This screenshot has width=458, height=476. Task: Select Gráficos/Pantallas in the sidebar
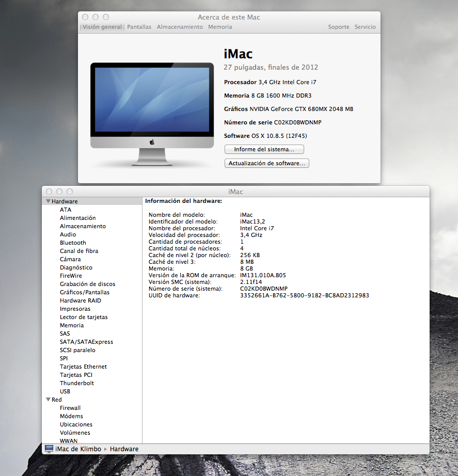coord(85,292)
